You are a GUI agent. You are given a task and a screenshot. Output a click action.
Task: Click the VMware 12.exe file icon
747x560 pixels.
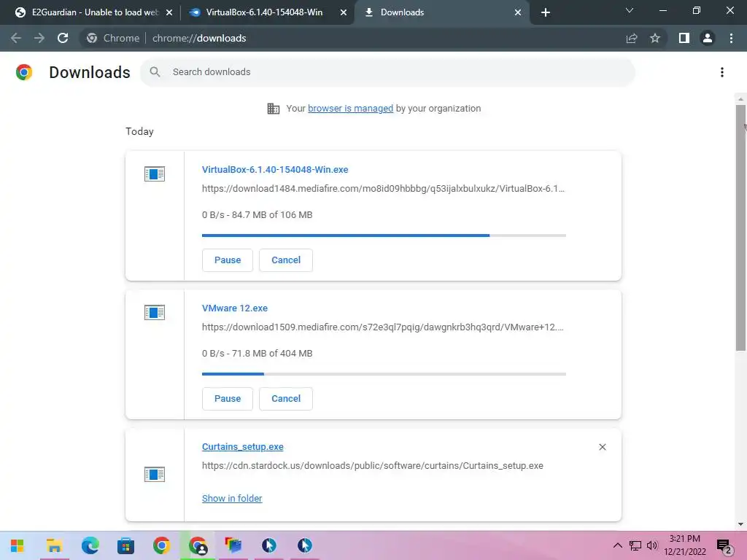[x=155, y=312]
